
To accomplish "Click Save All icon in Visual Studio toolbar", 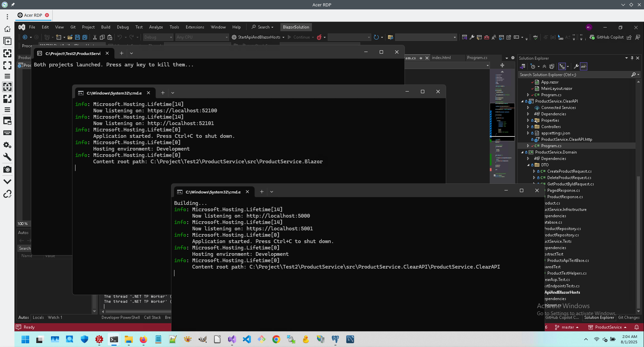I will pos(85,37).
